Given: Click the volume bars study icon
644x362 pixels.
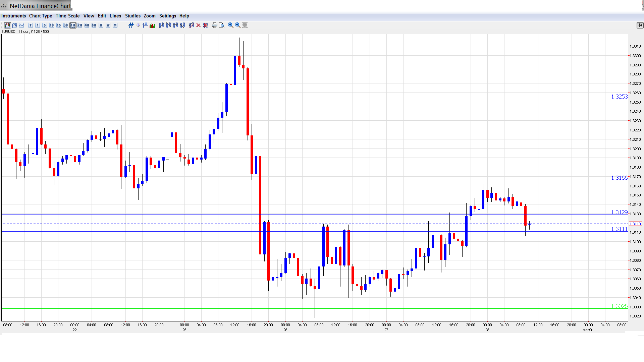Looking at the screenshot, I should pos(152,25).
